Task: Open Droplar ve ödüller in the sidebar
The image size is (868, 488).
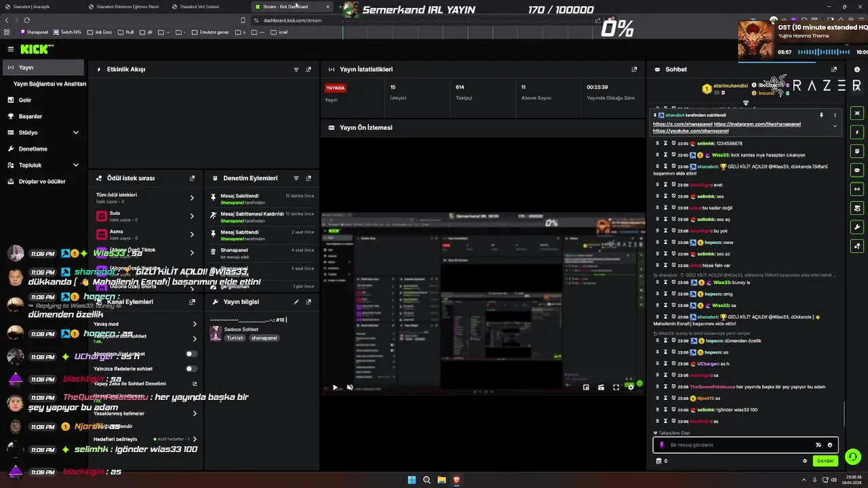Action: pos(43,182)
